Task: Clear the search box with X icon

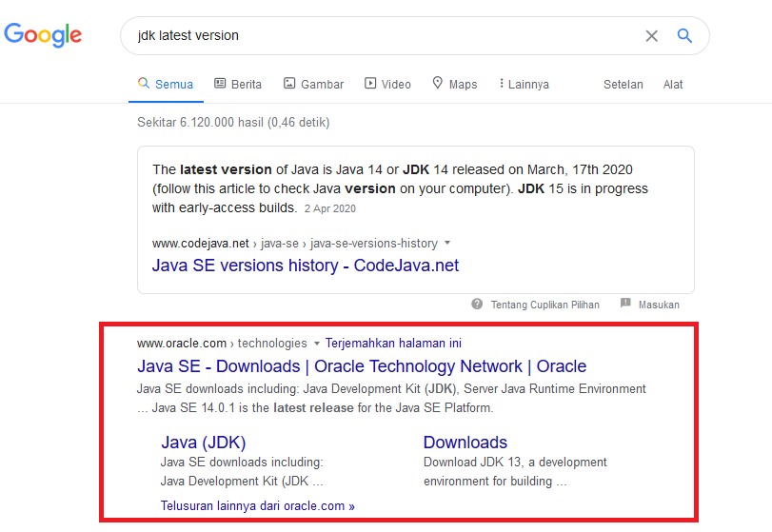Action: (x=651, y=35)
